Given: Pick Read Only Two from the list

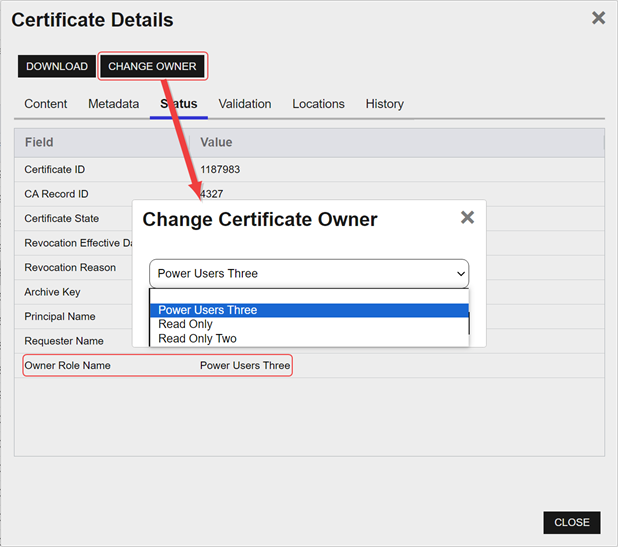Looking at the screenshot, I should (x=198, y=339).
